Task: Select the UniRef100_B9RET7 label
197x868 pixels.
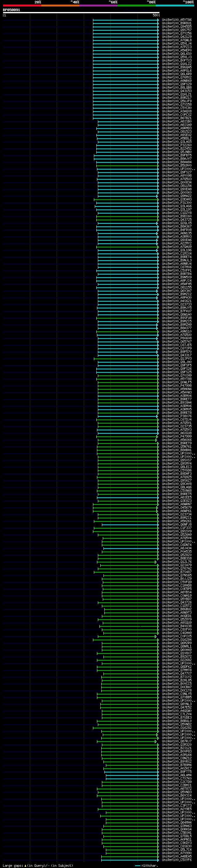Action: coord(177,399)
